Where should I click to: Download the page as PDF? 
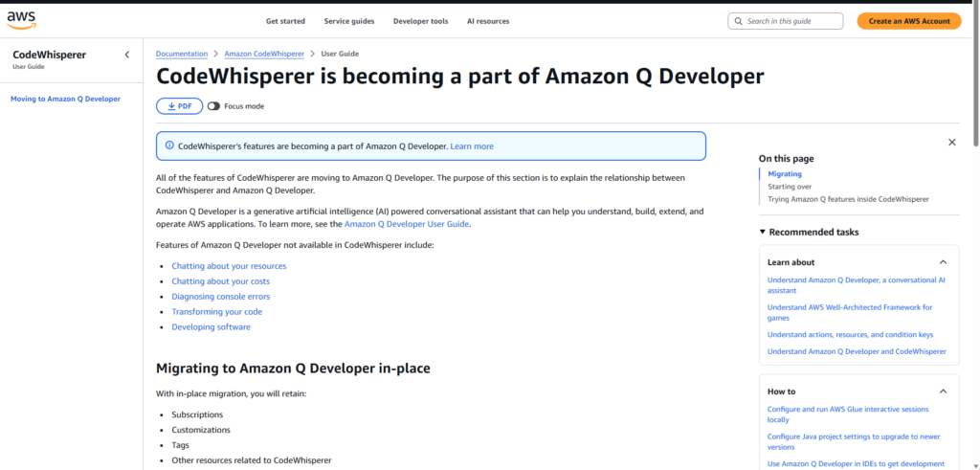pyautogui.click(x=179, y=106)
